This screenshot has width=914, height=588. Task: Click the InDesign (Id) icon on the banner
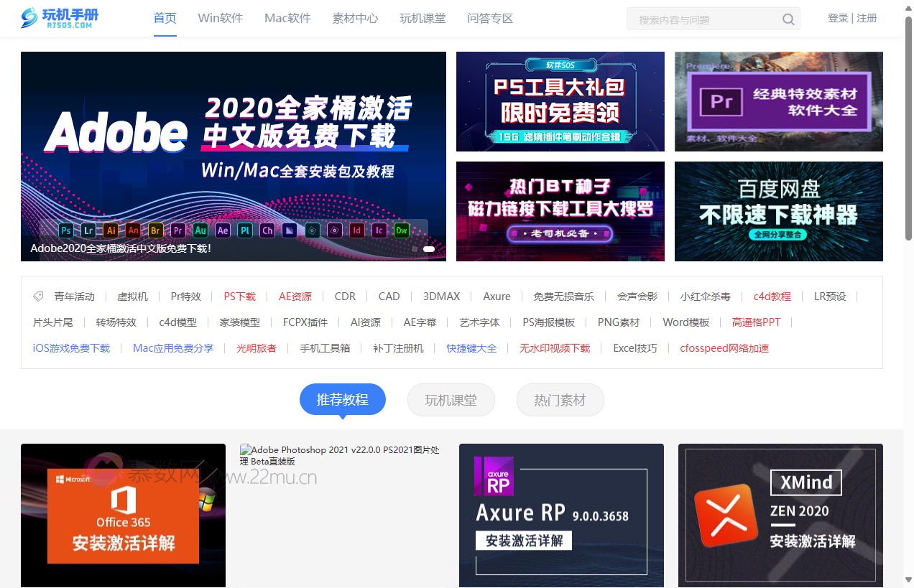(x=357, y=230)
